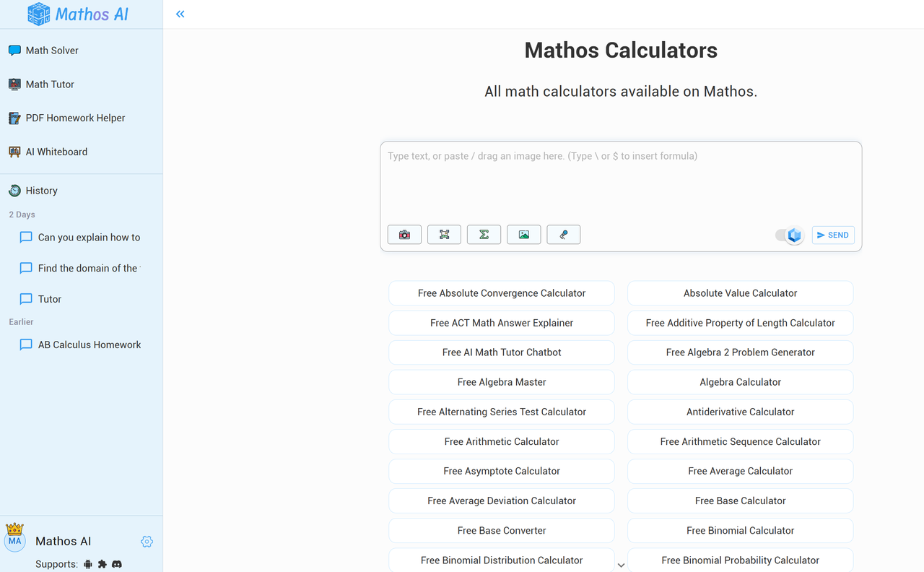
Task: Collapse the sidebar with double chevron
Action: (x=180, y=14)
